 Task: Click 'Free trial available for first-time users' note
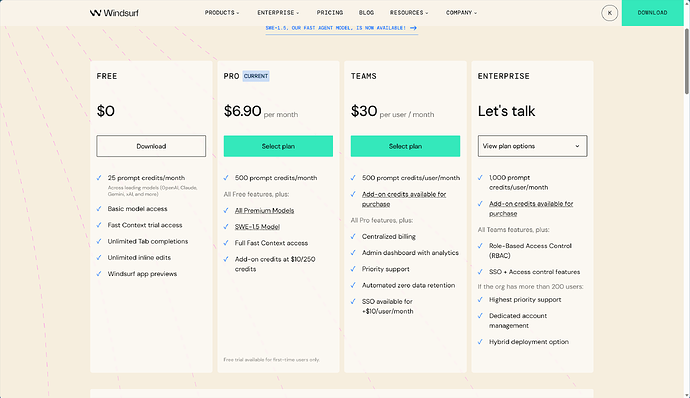(x=272, y=360)
